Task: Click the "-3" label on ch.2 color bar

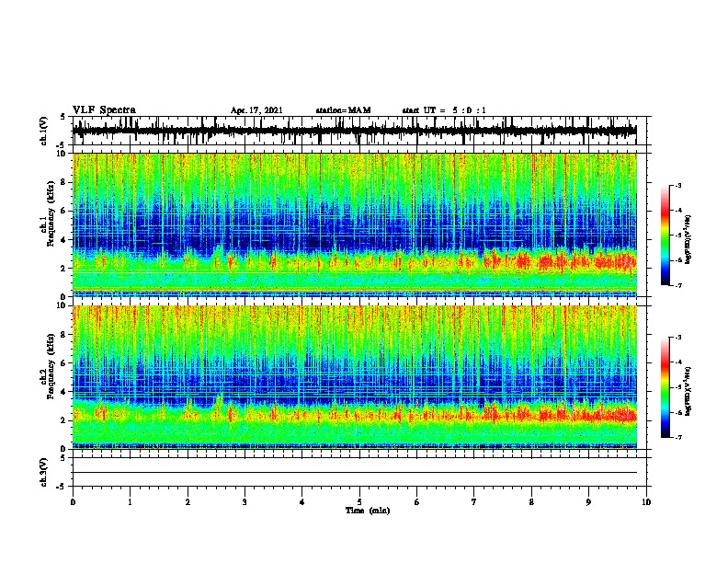Action: [x=677, y=338]
